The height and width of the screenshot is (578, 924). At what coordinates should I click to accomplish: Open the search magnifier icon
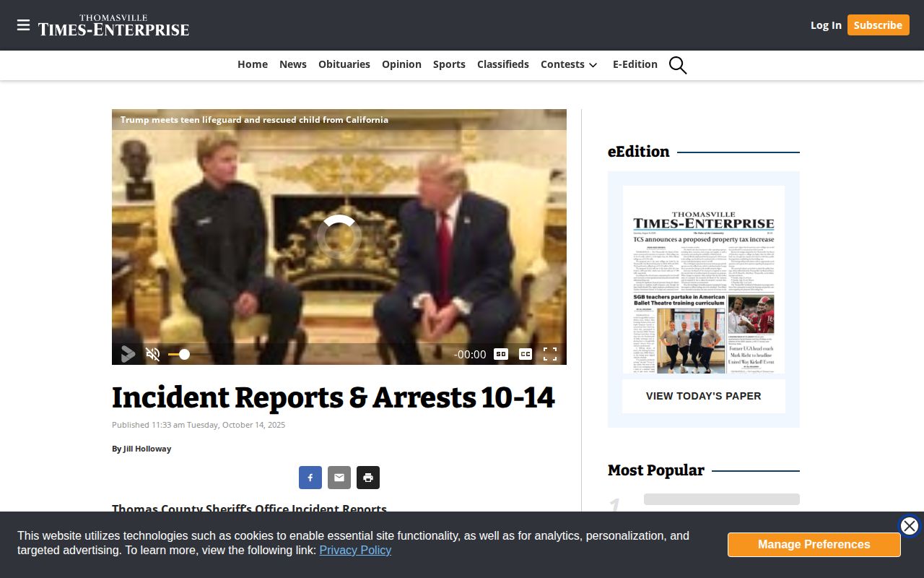(x=677, y=65)
